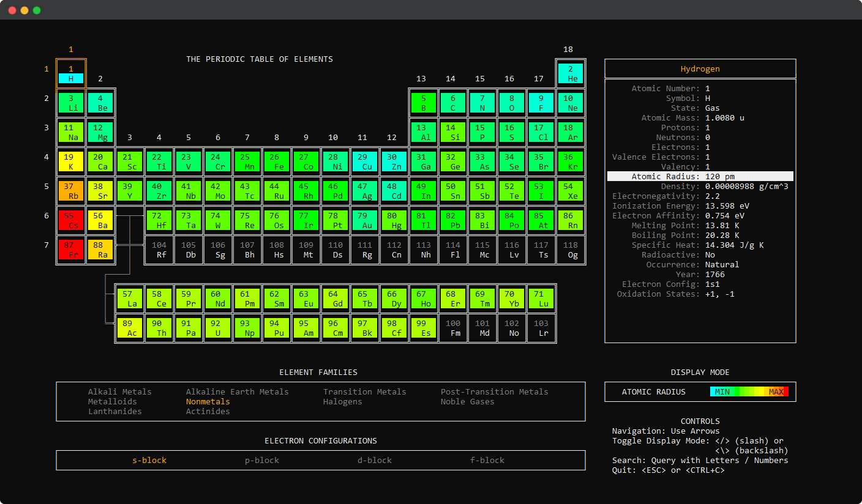Screen dimensions: 862x504
Task: Click the MIN to MAX color gradient
Action: 749,391
